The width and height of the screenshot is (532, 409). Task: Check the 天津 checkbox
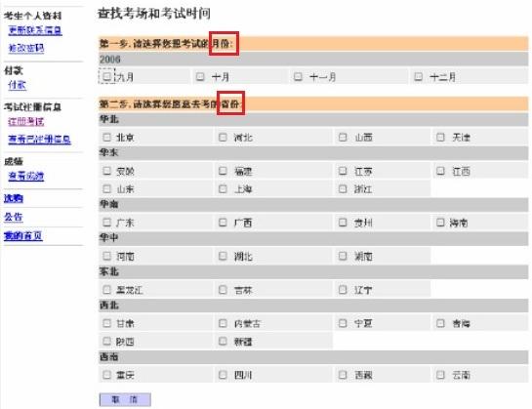tap(440, 137)
